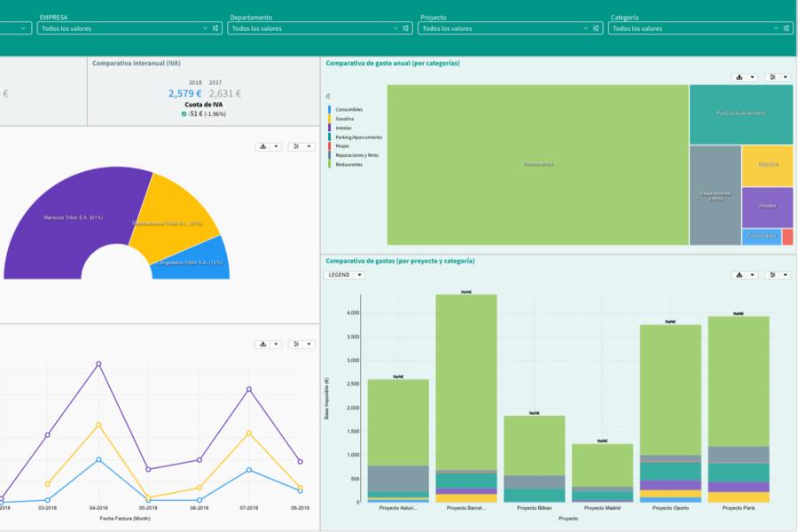Viewport: 798px width, 532px height.
Task: Open settings options arrow on line chart
Action: [x=309, y=345]
